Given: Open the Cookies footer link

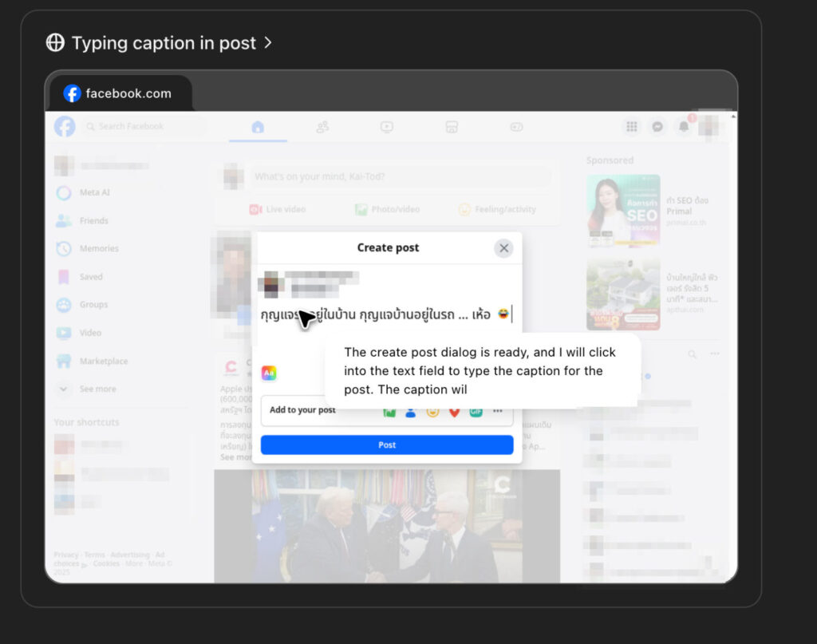Looking at the screenshot, I should tap(106, 563).
